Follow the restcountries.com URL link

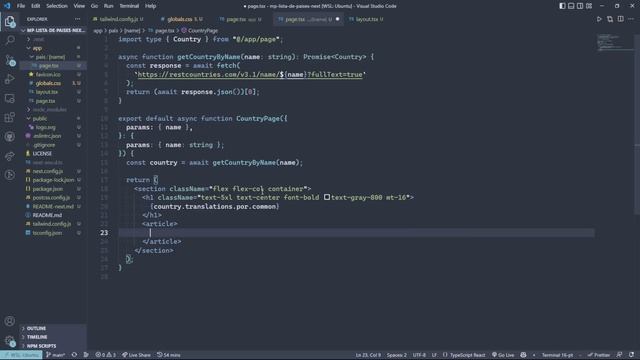click(250, 75)
